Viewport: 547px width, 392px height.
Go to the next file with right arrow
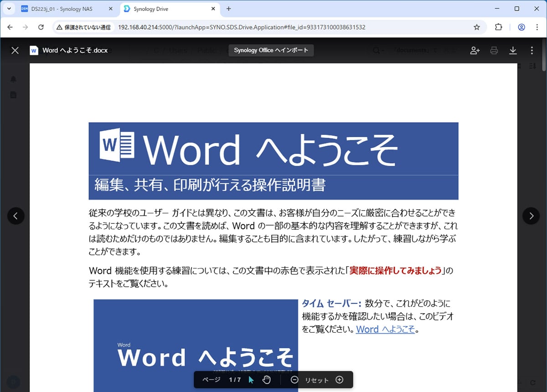[531, 216]
